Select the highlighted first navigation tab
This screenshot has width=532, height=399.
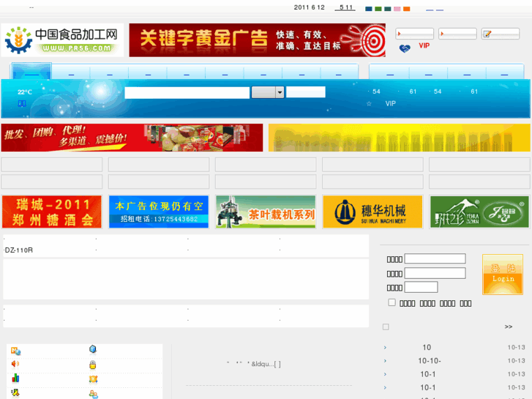click(31, 71)
